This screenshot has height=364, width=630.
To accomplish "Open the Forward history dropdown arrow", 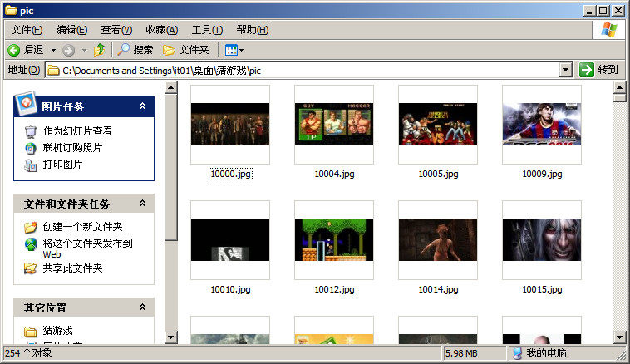I will pyautogui.click(x=85, y=50).
